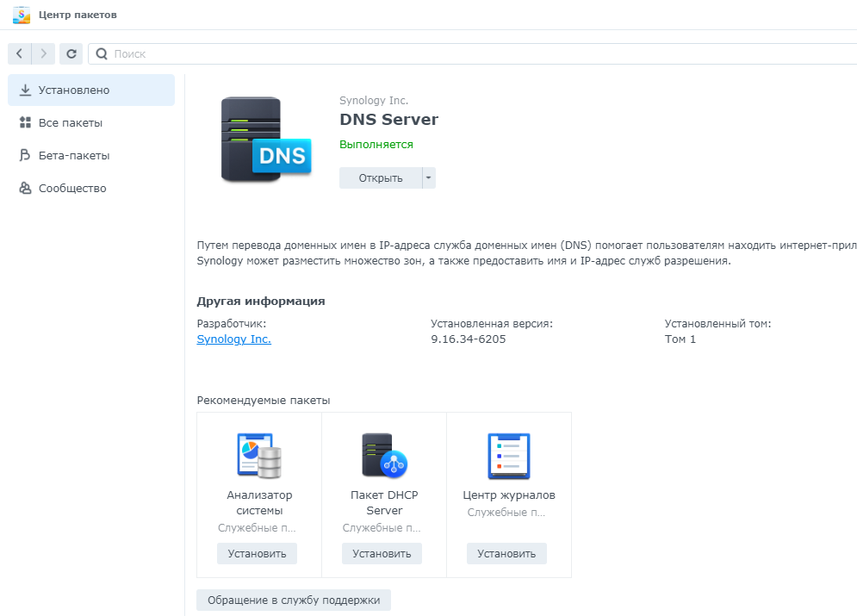Click the Рекомендуемые пакеты heading
Viewport: 857px width, 616px height.
coord(264,400)
